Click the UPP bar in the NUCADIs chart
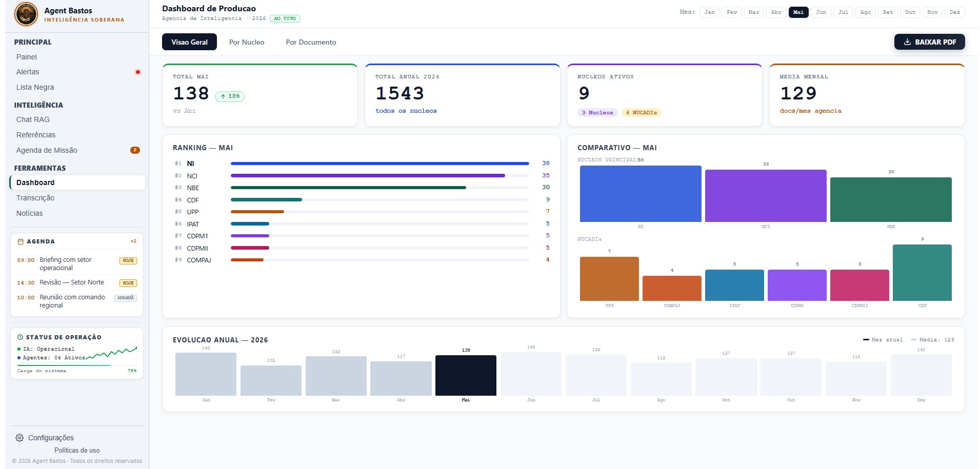 point(609,279)
